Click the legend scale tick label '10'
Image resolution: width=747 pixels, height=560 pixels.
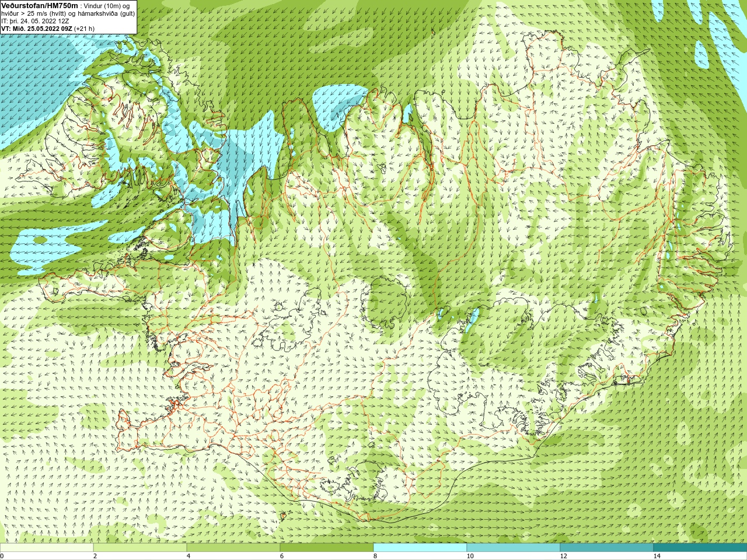(x=470, y=556)
